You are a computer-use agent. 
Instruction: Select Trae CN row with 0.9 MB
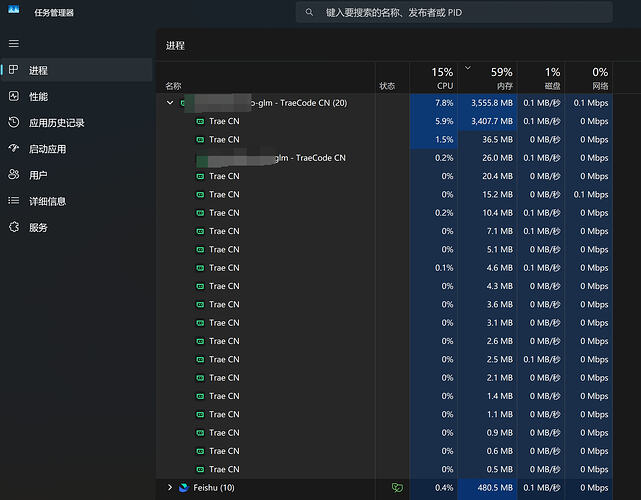coord(384,433)
